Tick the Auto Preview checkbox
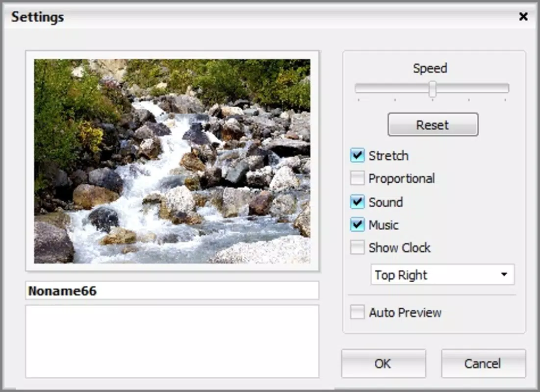The height and width of the screenshot is (392, 540). tap(357, 312)
